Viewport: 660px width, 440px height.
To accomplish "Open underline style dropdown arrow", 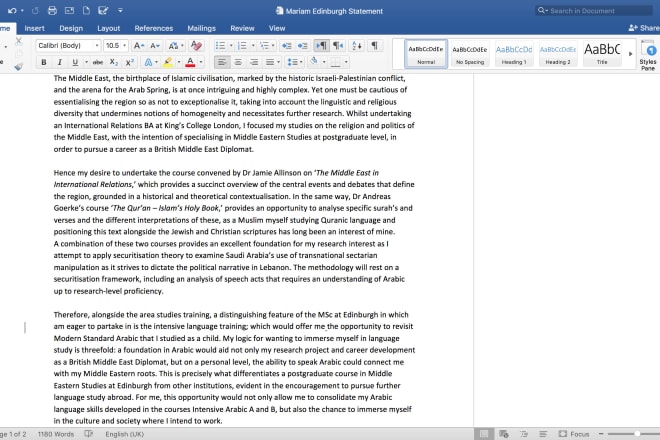I will click(x=86, y=62).
